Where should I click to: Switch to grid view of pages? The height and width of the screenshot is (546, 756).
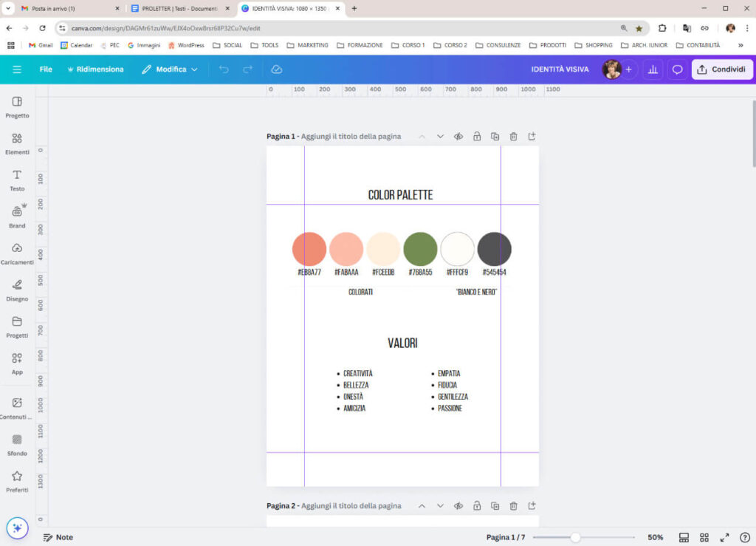[704, 537]
